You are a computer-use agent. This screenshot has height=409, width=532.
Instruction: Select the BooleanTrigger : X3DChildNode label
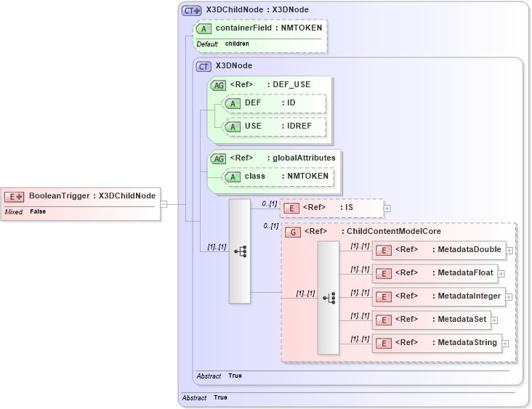pyautogui.click(x=92, y=195)
